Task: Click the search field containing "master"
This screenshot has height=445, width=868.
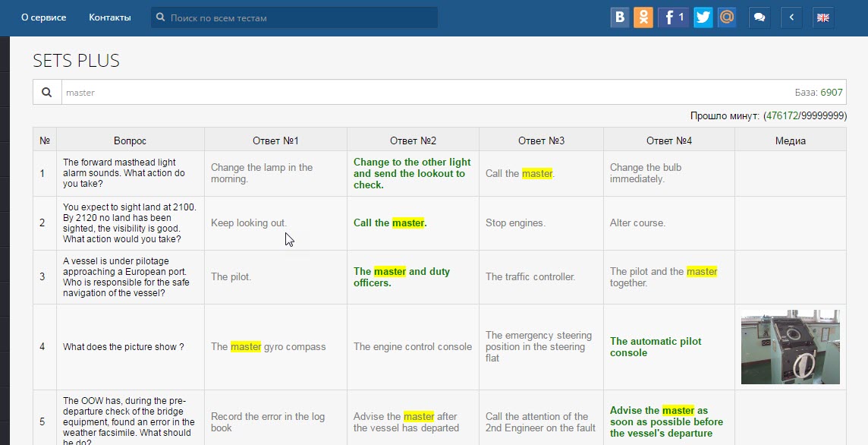Action: click(425, 93)
